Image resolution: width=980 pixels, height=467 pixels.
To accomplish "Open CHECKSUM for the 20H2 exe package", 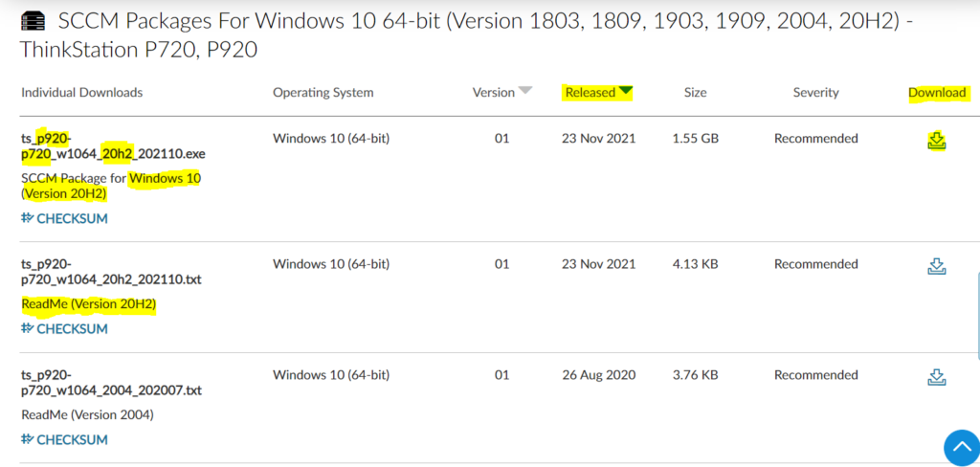I will point(64,219).
